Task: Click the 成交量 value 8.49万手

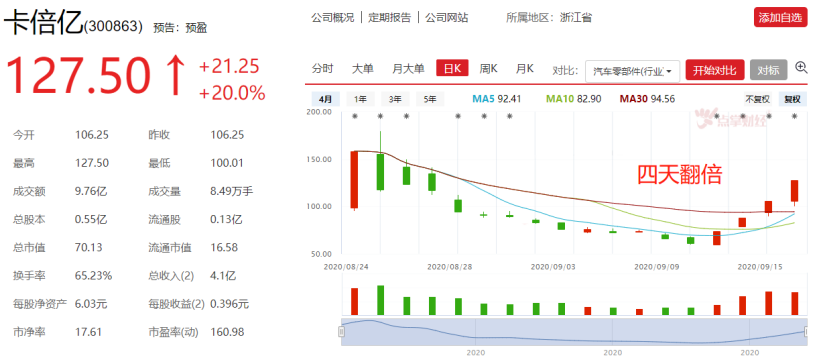Action: point(232,191)
